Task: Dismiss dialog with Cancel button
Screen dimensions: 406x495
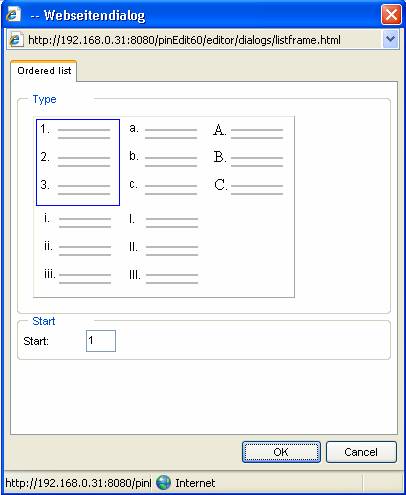Action: coord(361,452)
